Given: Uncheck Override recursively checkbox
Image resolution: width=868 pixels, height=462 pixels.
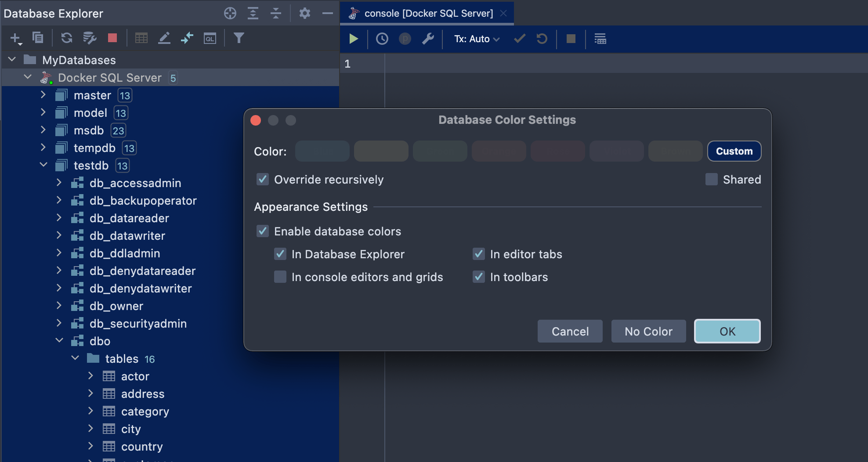Looking at the screenshot, I should point(263,179).
